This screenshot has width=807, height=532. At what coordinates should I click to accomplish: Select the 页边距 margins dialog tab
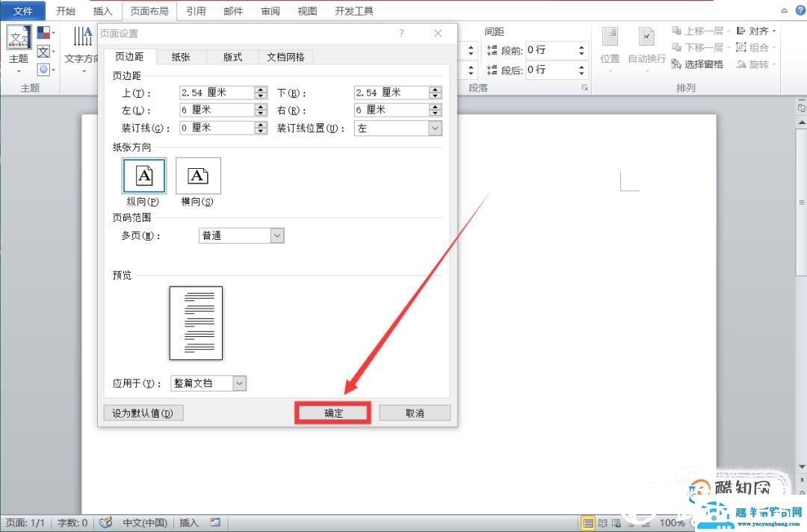point(129,56)
